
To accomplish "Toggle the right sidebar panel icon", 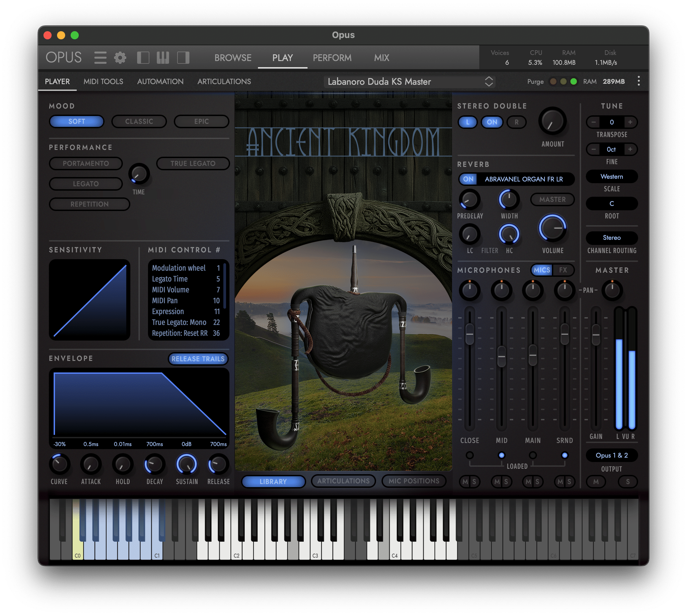I will (x=183, y=58).
